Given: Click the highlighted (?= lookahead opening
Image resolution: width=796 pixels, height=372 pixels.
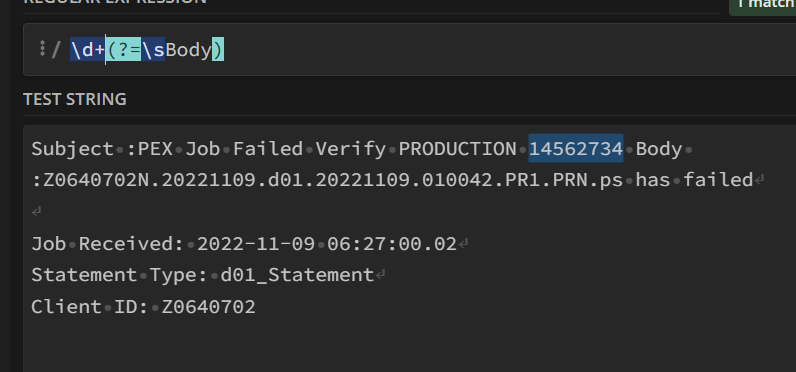Looking at the screenshot, I should pos(123,49).
